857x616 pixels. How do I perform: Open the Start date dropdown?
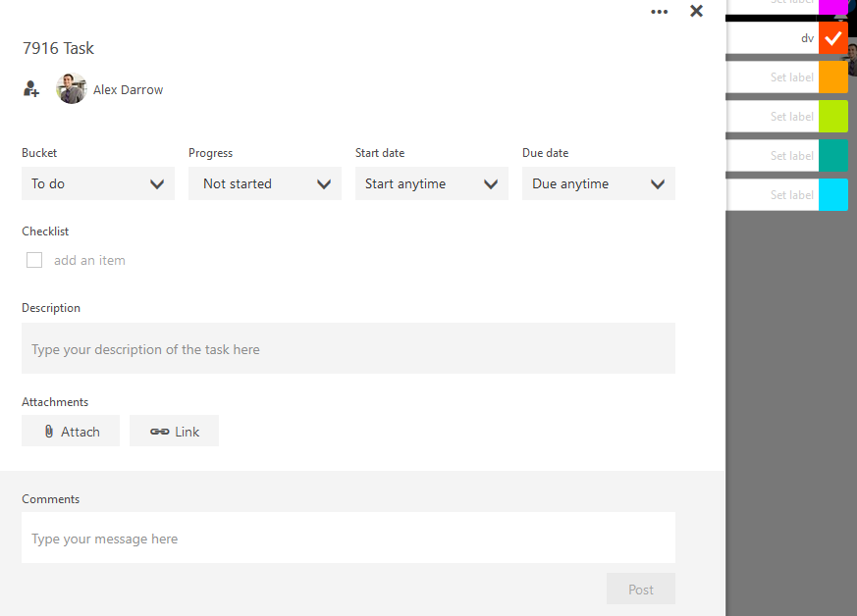(432, 183)
